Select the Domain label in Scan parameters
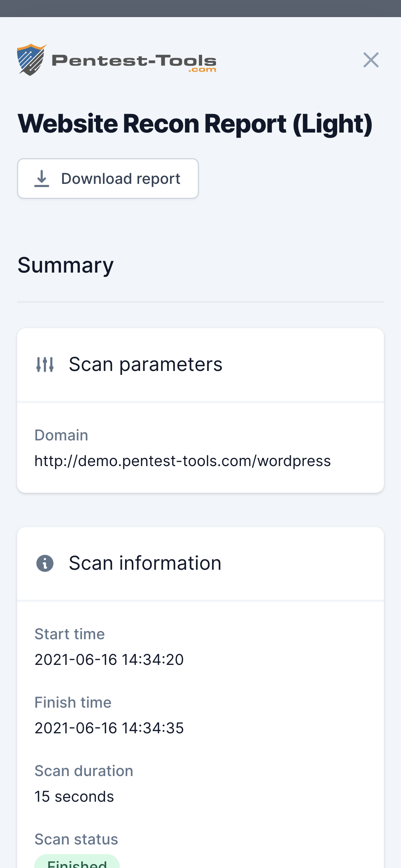 [x=61, y=435]
